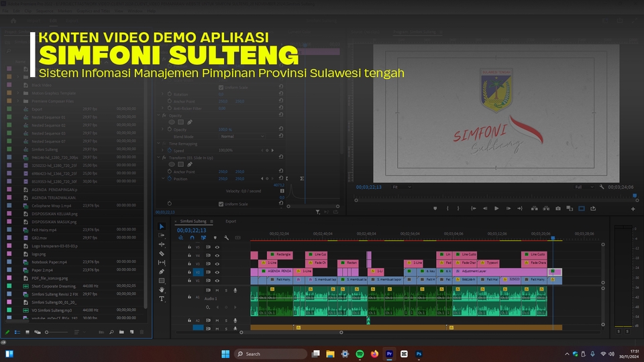The height and width of the screenshot is (362, 644).
Task: Hide track V2 with the eye icon
Action: (217, 272)
